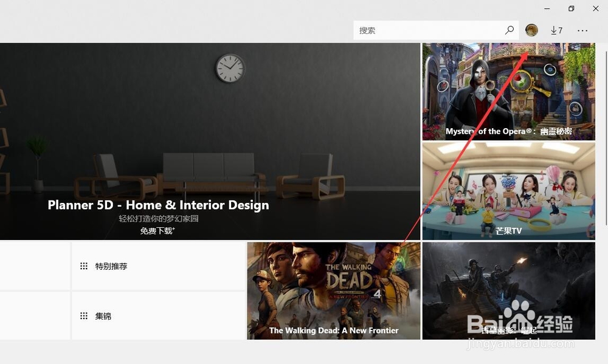
Task: Restore down the Store window
Action: pos(571,9)
